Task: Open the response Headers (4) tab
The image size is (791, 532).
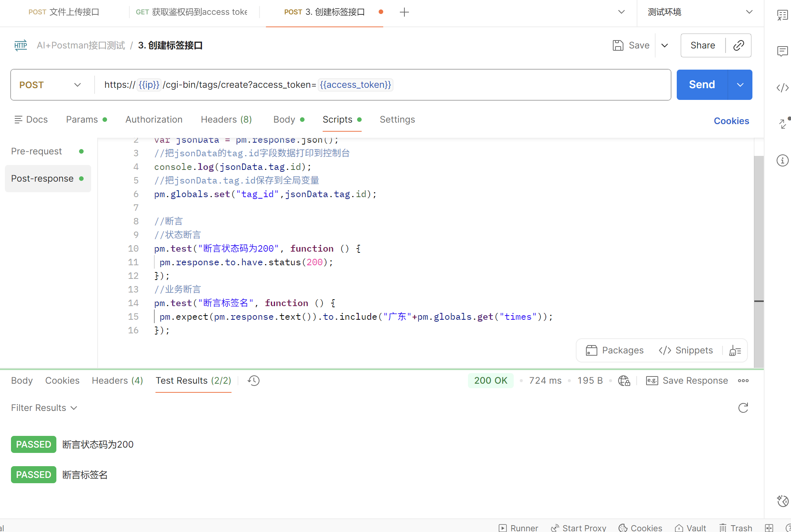Action: coord(117,381)
